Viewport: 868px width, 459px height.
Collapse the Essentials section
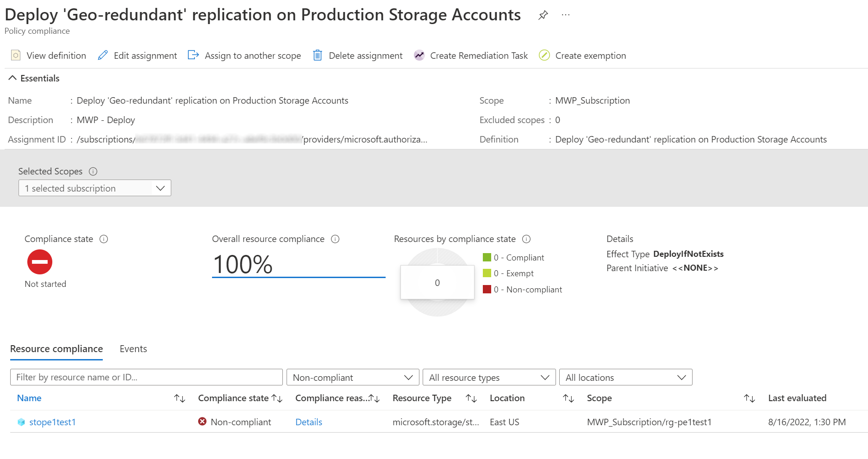point(34,78)
